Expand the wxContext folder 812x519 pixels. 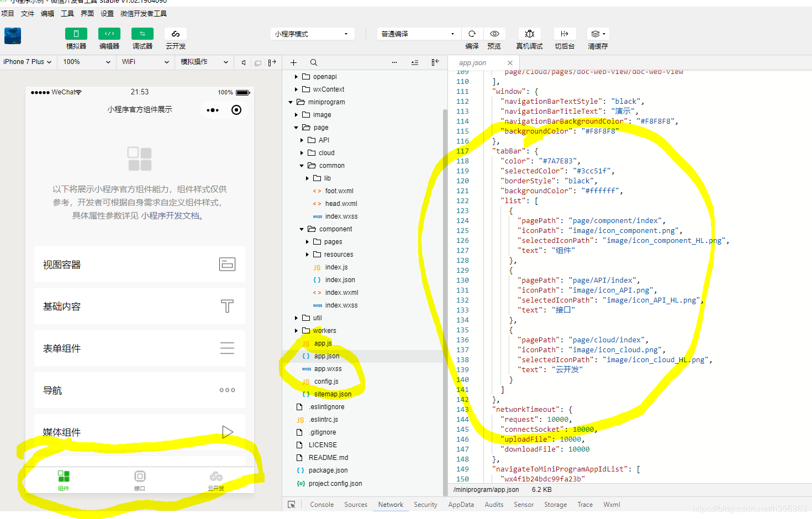[x=296, y=89]
